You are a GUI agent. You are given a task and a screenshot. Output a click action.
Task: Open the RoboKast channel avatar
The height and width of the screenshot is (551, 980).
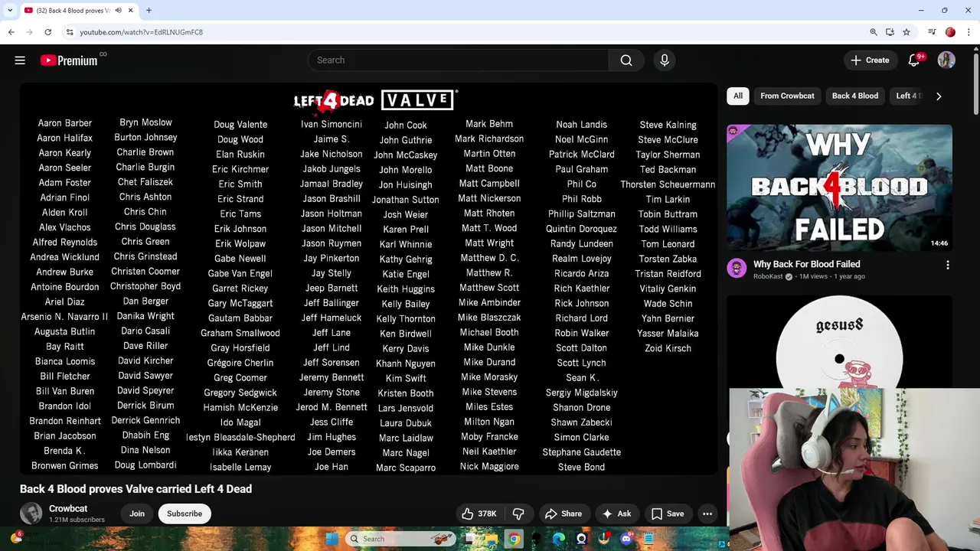pos(737,268)
